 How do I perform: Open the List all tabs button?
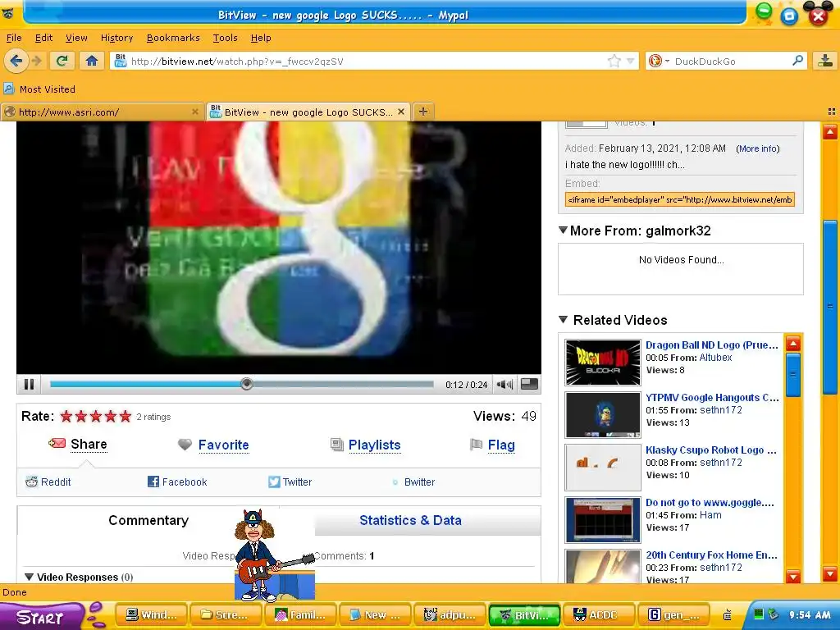[x=832, y=112]
